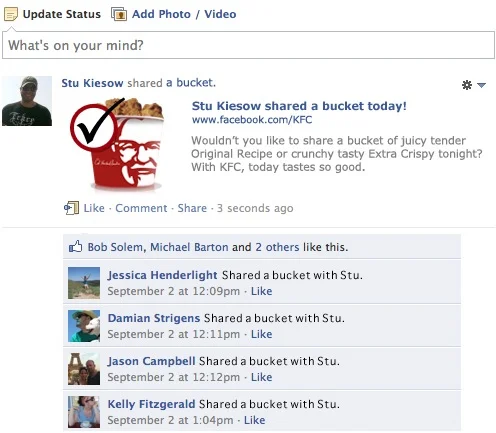This screenshot has width=496, height=433.
Task: Open Kelly Fitzgerald's profile name
Action: [151, 404]
